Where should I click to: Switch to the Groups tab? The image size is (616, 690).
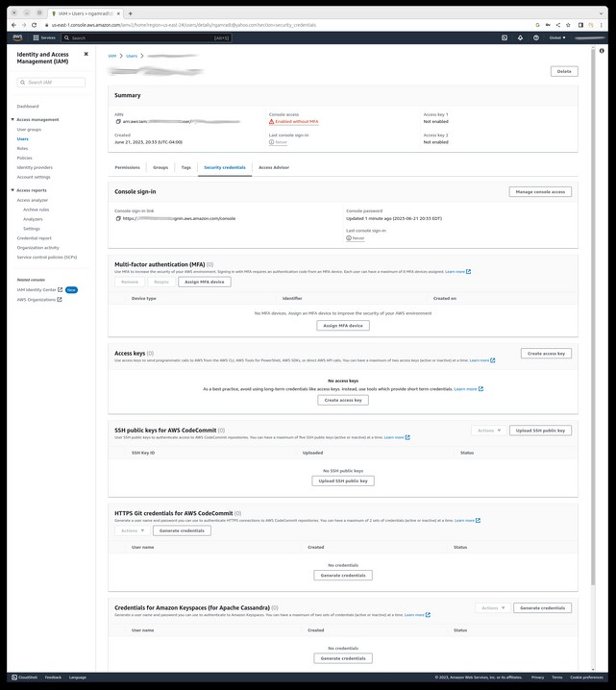click(160, 167)
